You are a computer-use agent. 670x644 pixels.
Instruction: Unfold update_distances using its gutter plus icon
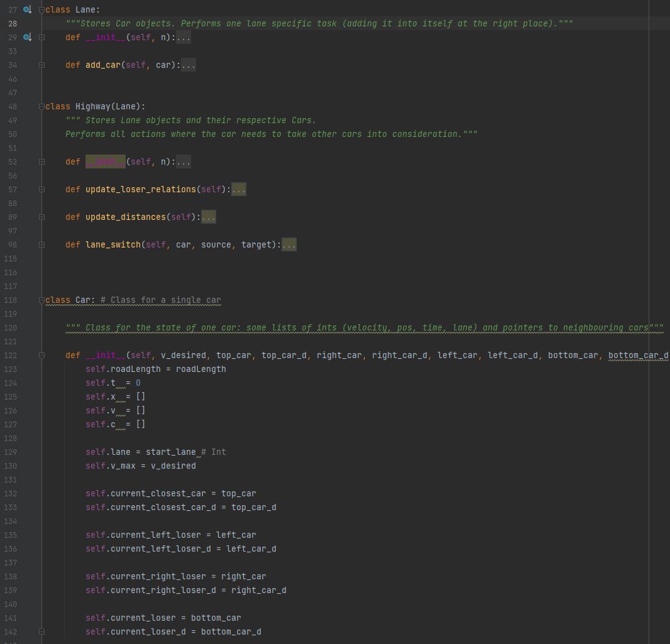click(x=41, y=217)
